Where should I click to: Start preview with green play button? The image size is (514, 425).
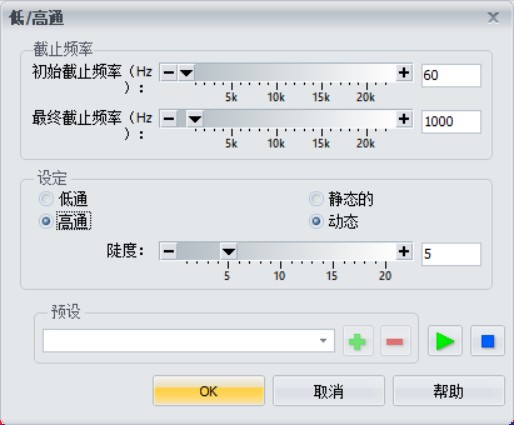[x=445, y=341]
